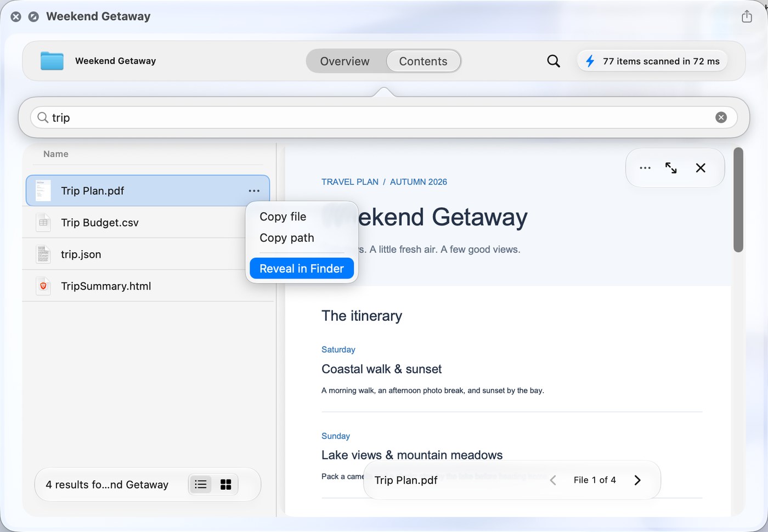Go to the next file in preview
Screen dimensions: 768x532
pos(637,480)
